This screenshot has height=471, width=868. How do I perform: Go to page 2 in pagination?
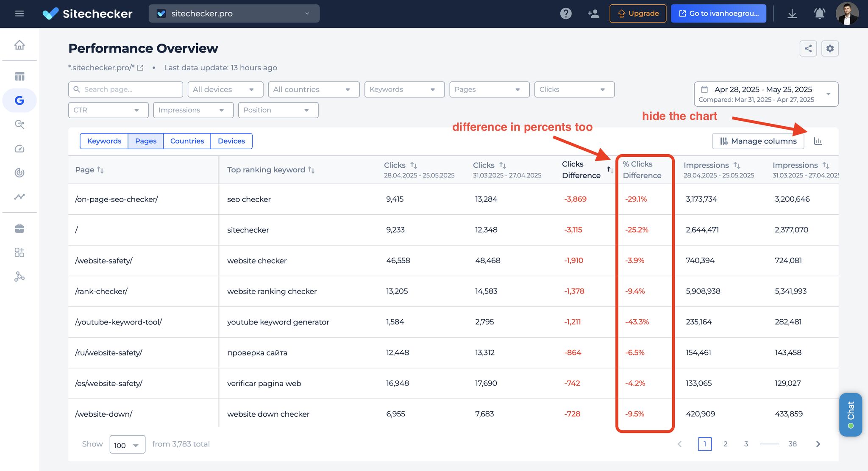point(726,444)
